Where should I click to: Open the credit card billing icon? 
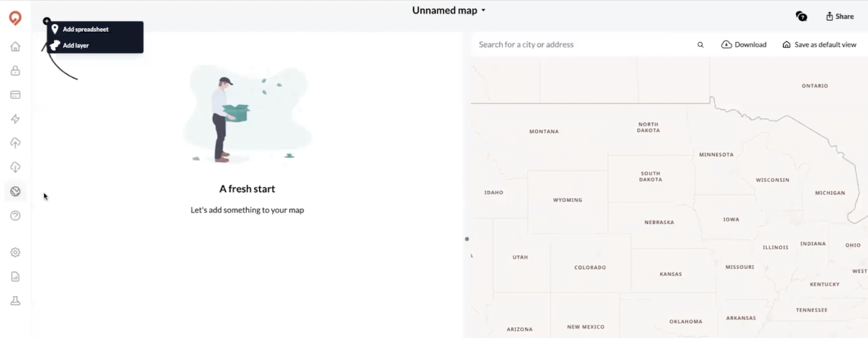[x=15, y=95]
